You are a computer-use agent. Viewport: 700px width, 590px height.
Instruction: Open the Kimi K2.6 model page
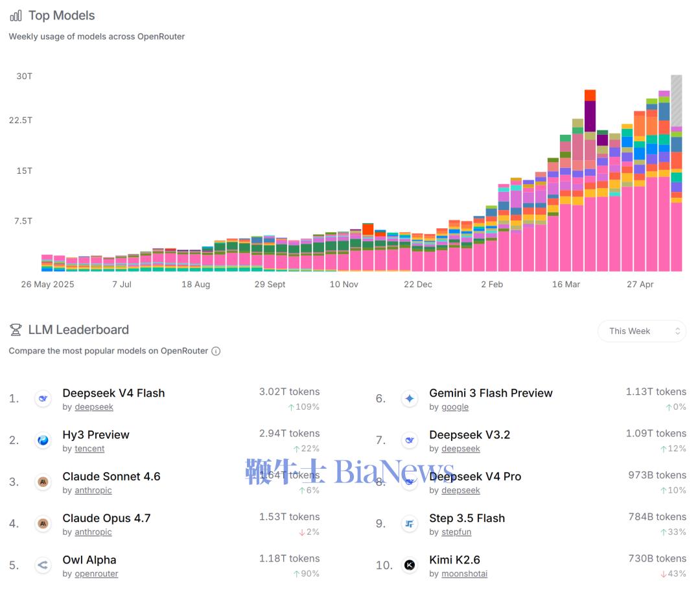click(x=454, y=560)
